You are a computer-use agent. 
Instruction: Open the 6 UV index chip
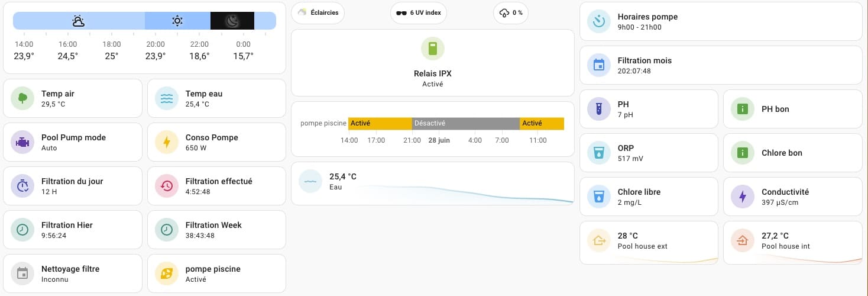pos(419,12)
